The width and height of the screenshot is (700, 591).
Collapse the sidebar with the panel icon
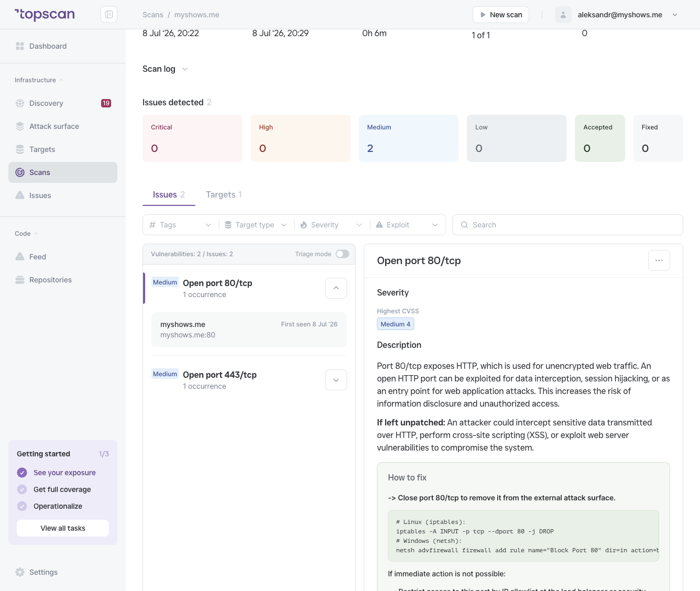click(x=109, y=15)
